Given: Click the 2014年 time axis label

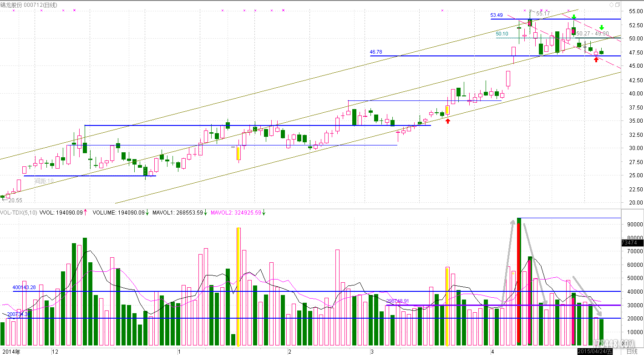Looking at the screenshot, I should pos(11,351).
